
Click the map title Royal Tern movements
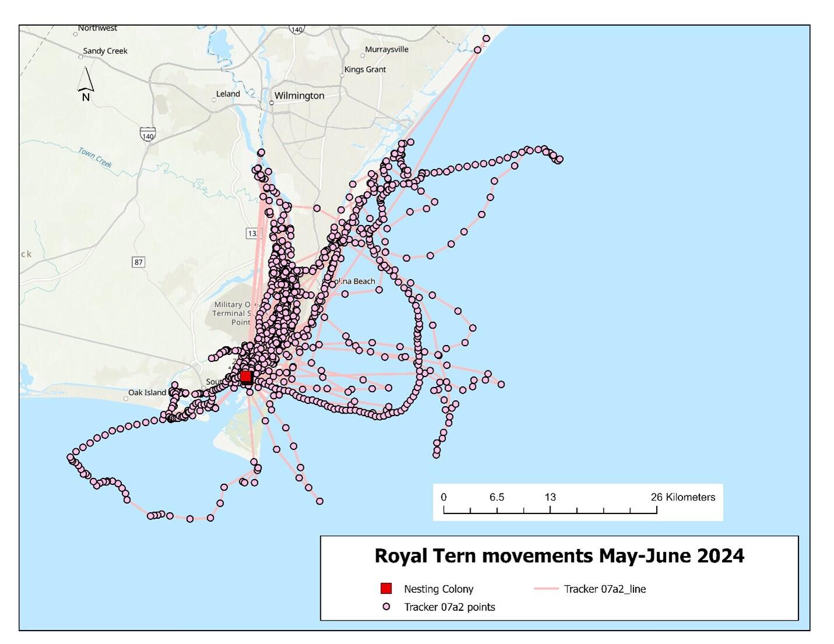(x=559, y=555)
